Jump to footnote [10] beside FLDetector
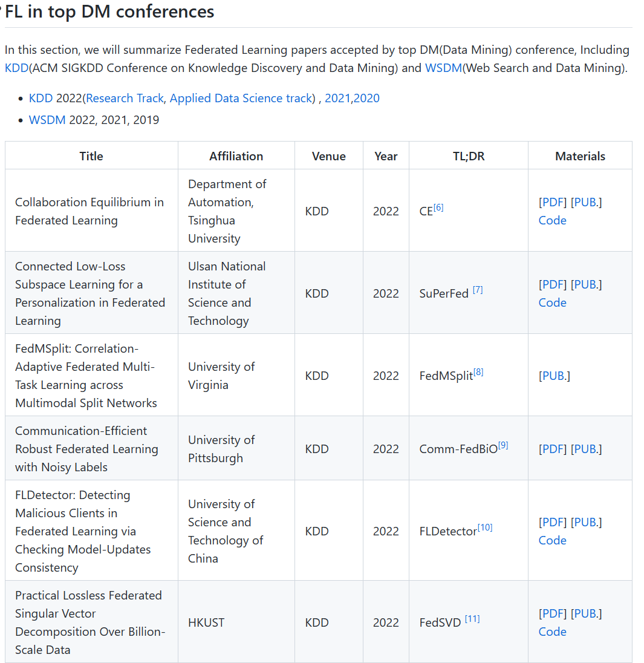This screenshot has width=644, height=663. [x=485, y=527]
